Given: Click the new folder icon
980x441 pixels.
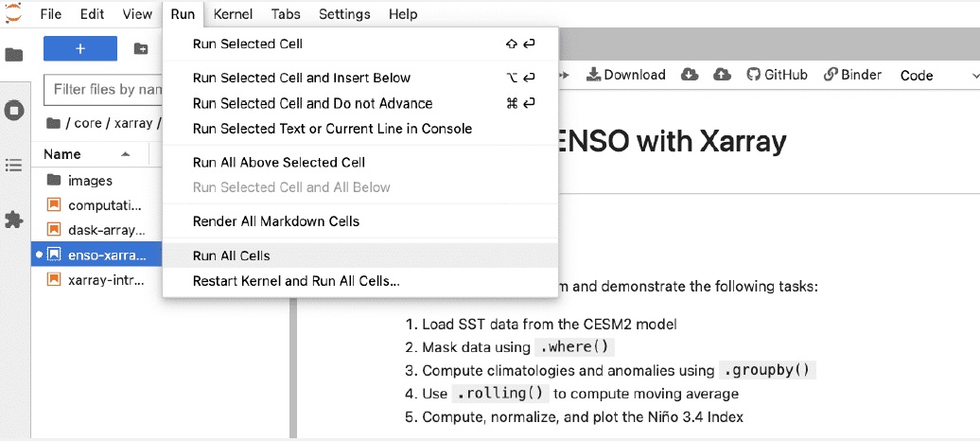Looking at the screenshot, I should pyautogui.click(x=141, y=49).
